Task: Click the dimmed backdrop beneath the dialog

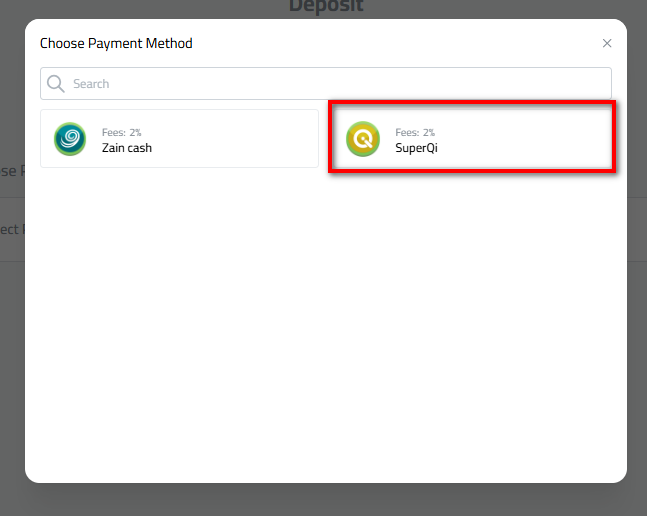Action: click(x=325, y=500)
